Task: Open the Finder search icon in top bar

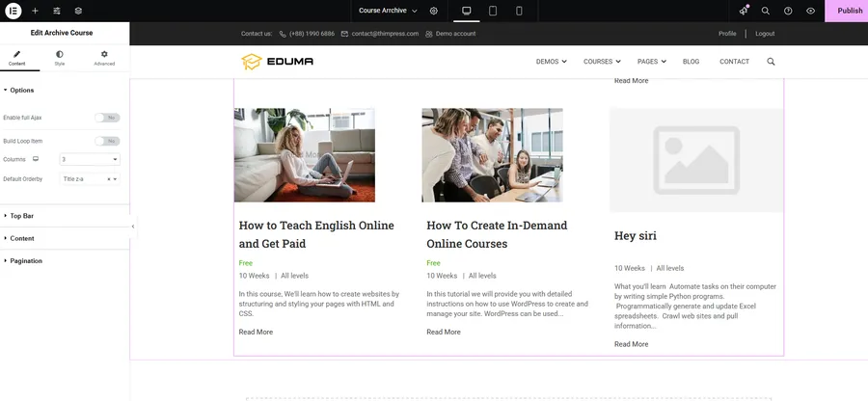Action: point(766,11)
